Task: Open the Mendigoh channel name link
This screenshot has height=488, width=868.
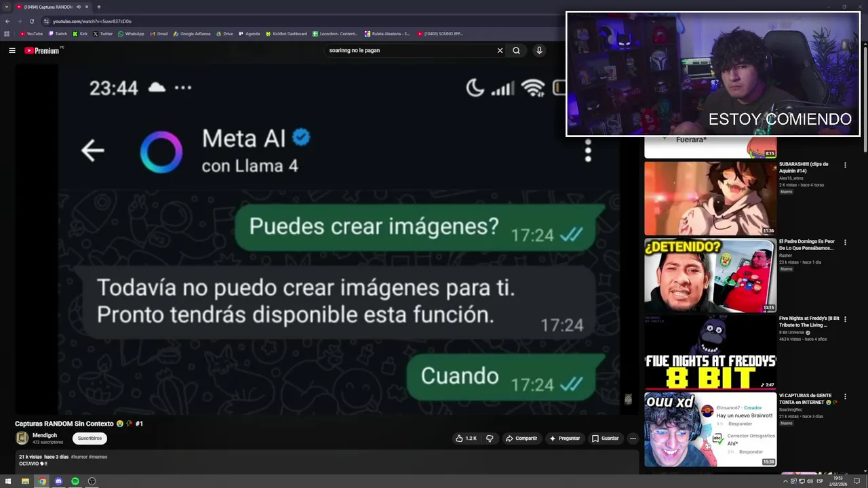Action: coord(45,435)
